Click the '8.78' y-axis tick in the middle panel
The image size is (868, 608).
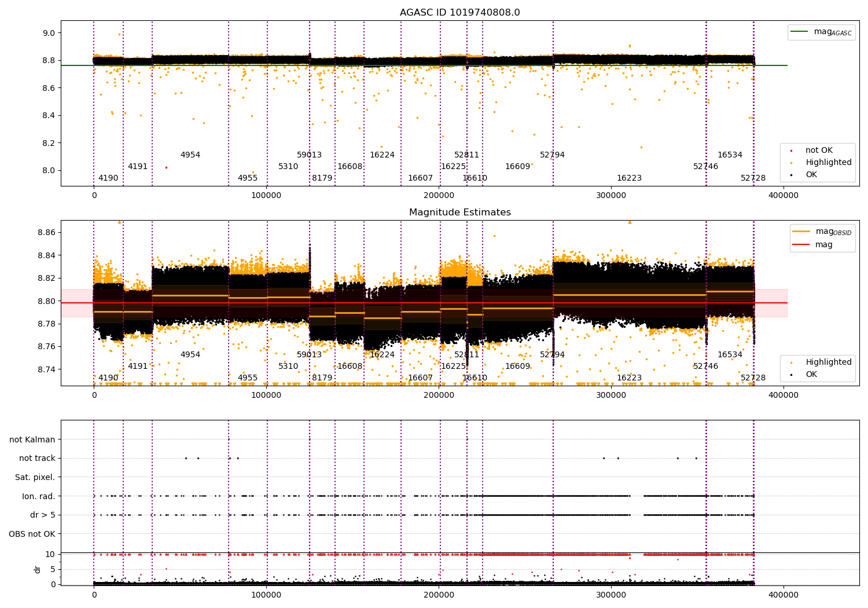pos(46,324)
